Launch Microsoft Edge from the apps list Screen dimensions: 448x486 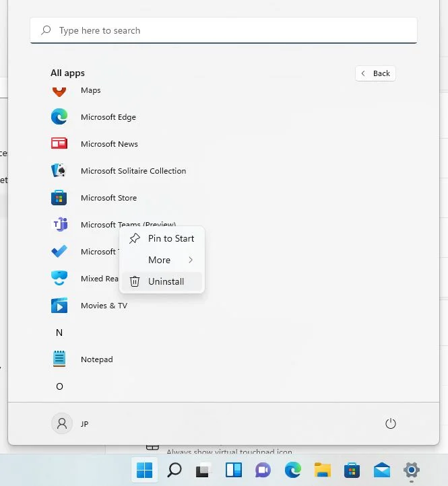(59, 116)
